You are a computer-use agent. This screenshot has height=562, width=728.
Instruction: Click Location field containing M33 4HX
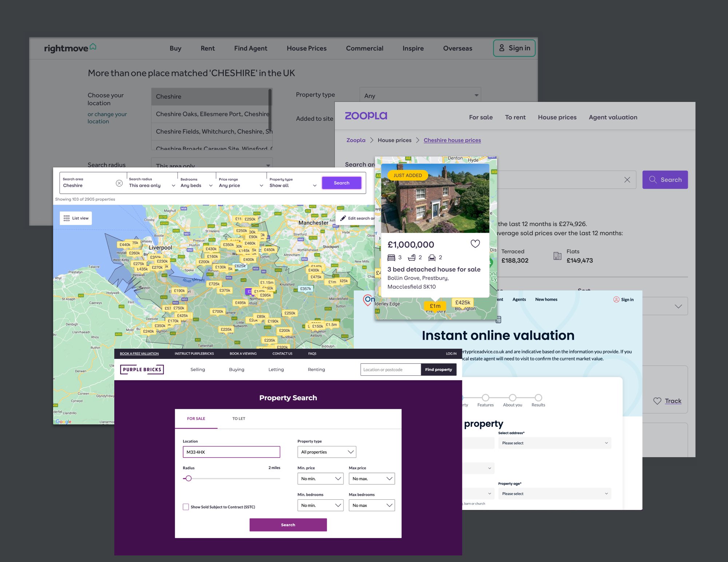[x=232, y=452]
